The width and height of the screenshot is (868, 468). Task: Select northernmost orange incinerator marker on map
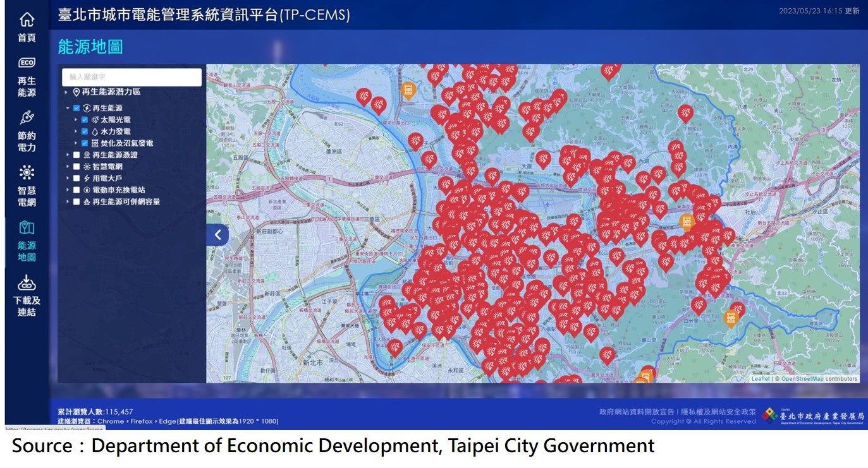point(408,90)
